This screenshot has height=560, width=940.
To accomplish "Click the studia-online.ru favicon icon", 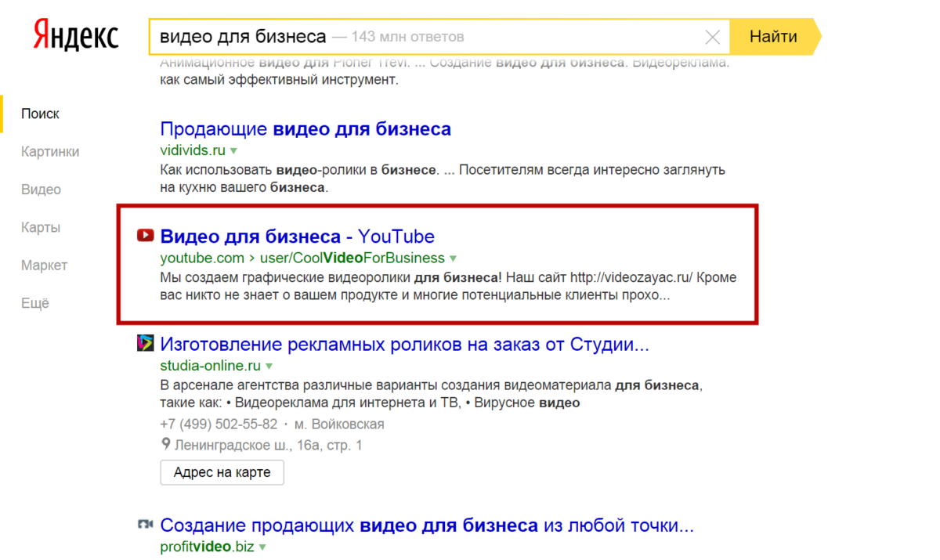I will [x=145, y=343].
